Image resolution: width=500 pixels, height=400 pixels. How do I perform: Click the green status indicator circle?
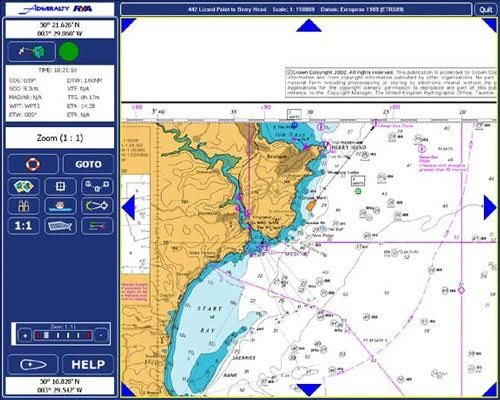pos(69,52)
